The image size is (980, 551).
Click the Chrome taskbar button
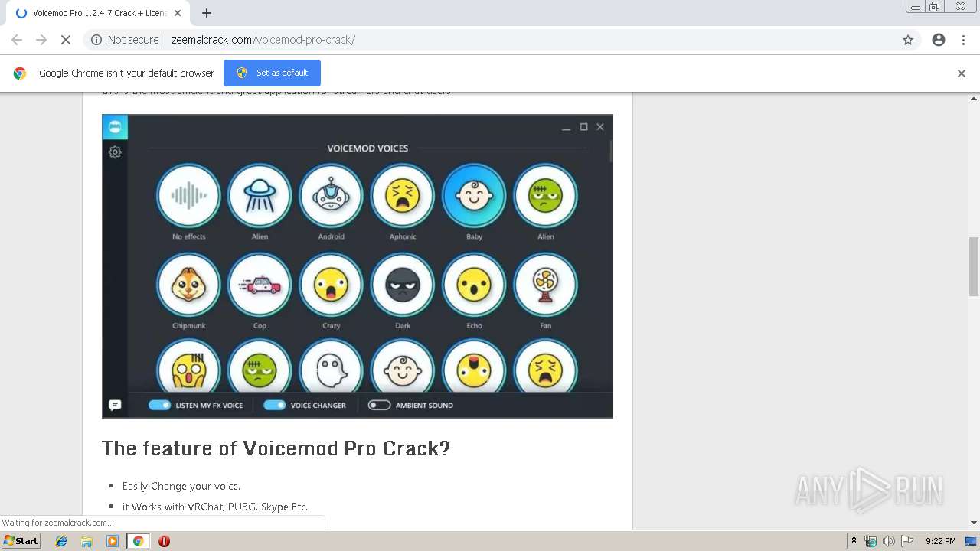pos(139,541)
